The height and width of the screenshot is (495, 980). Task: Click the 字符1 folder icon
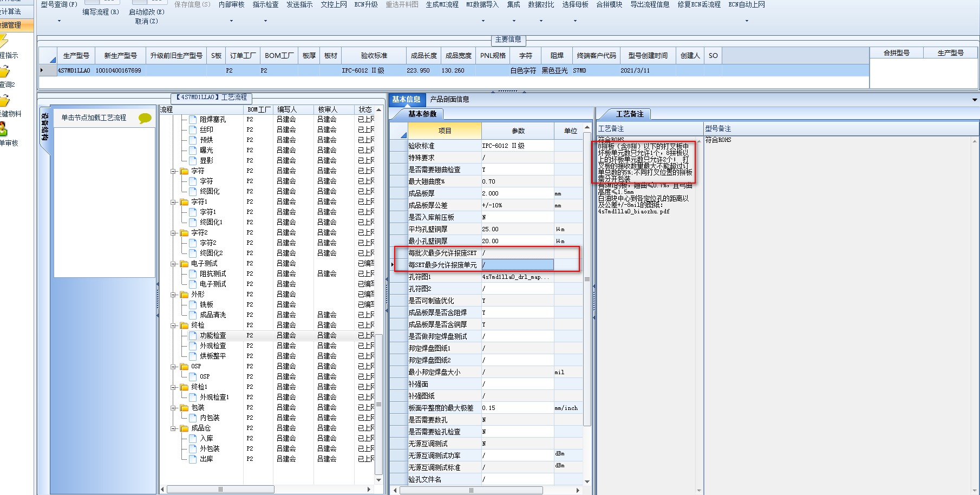click(185, 202)
